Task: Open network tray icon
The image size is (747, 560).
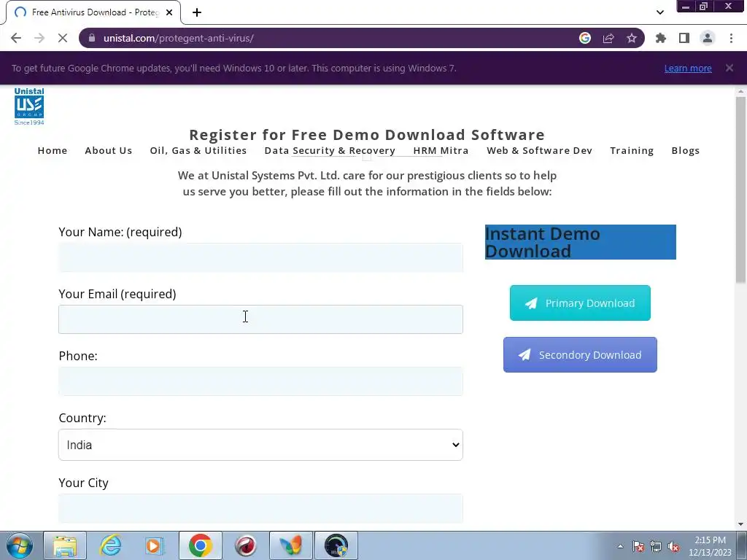Action: [656, 546]
